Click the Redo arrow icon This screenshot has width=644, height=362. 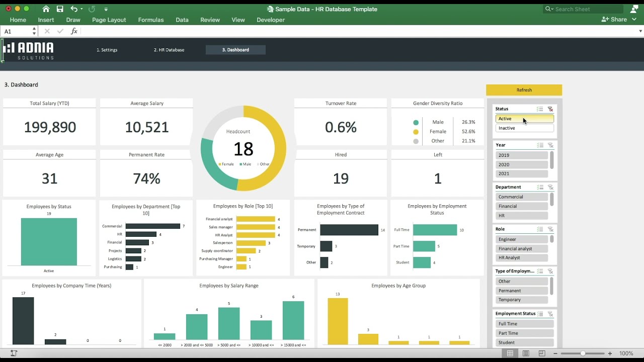[x=92, y=9]
